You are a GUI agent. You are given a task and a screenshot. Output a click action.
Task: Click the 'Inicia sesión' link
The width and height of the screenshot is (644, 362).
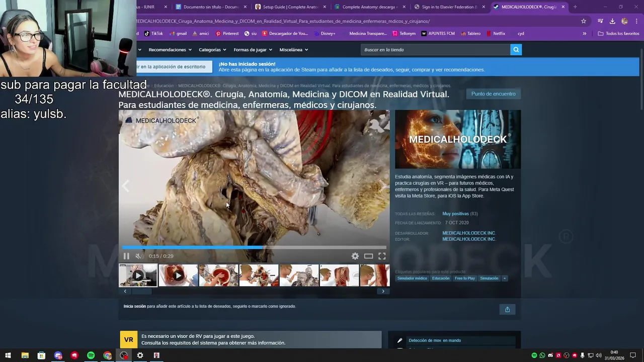pos(135,306)
